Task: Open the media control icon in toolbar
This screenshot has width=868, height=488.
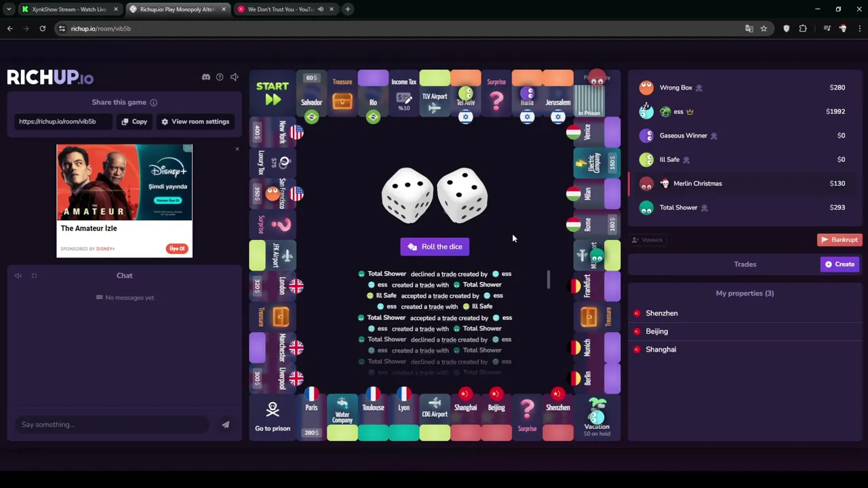Action: click(827, 28)
